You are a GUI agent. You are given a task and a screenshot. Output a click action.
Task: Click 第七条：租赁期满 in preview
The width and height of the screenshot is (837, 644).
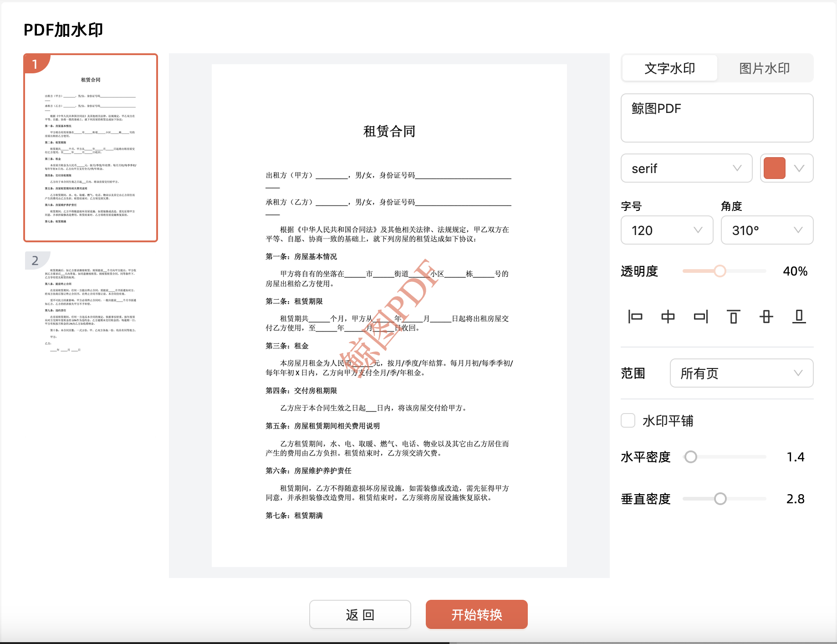click(294, 516)
